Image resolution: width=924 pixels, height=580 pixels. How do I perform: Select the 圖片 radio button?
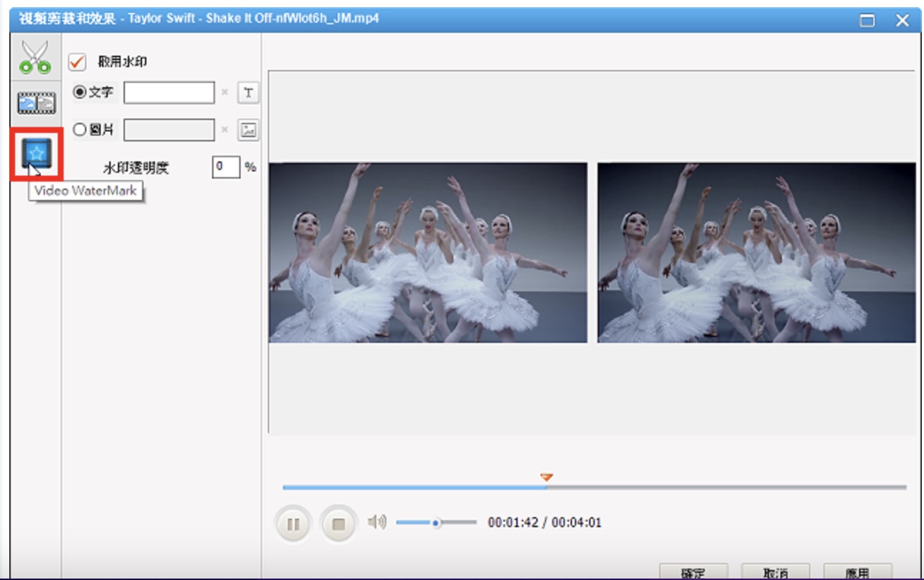(80, 129)
